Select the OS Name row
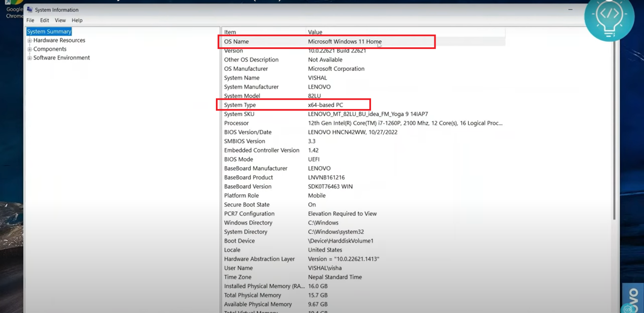This screenshot has height=313, width=644. [236, 41]
